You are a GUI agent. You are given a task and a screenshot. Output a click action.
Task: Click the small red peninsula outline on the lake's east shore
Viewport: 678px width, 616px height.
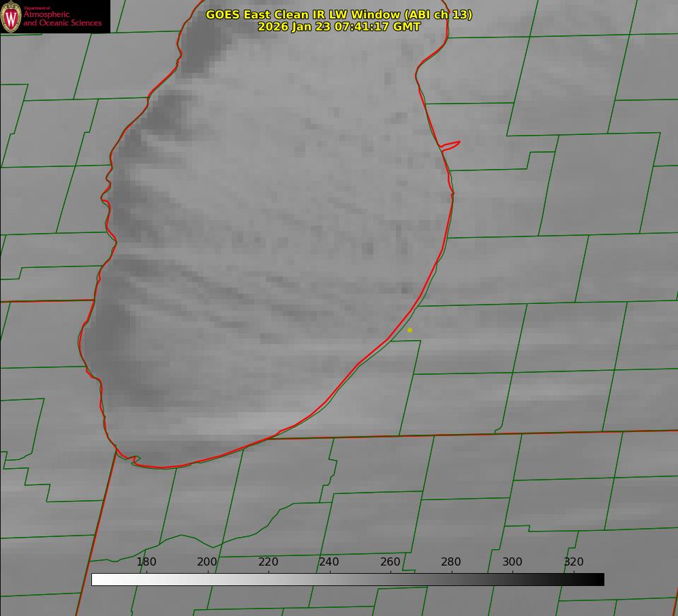click(x=450, y=144)
